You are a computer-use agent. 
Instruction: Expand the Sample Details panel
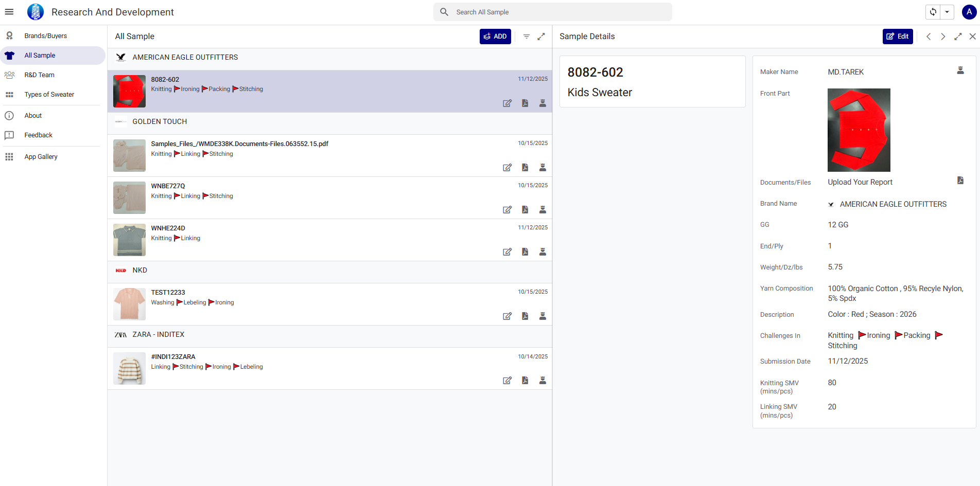[x=958, y=37]
